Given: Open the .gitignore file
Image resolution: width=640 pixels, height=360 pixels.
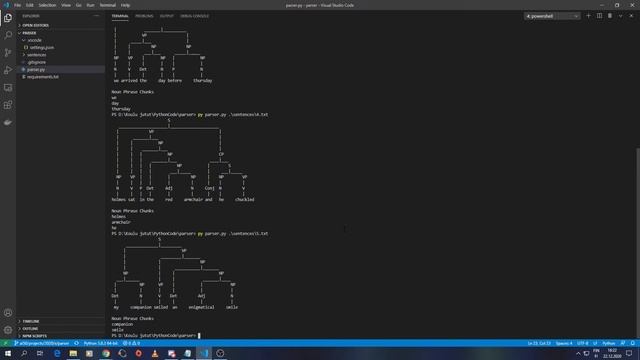Looking at the screenshot, I should point(60,62).
